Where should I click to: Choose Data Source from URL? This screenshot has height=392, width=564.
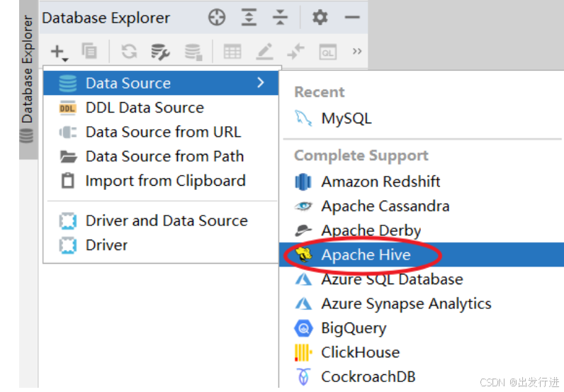[161, 132]
